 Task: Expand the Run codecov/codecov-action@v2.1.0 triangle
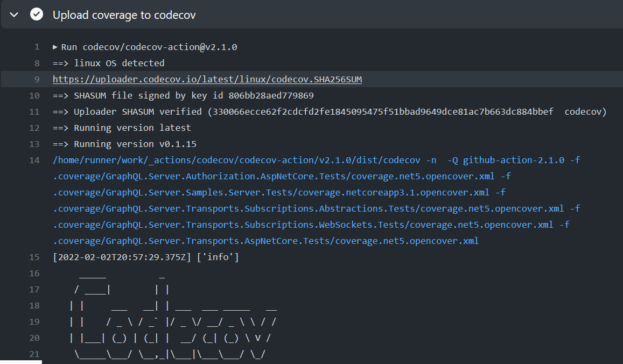(x=55, y=47)
